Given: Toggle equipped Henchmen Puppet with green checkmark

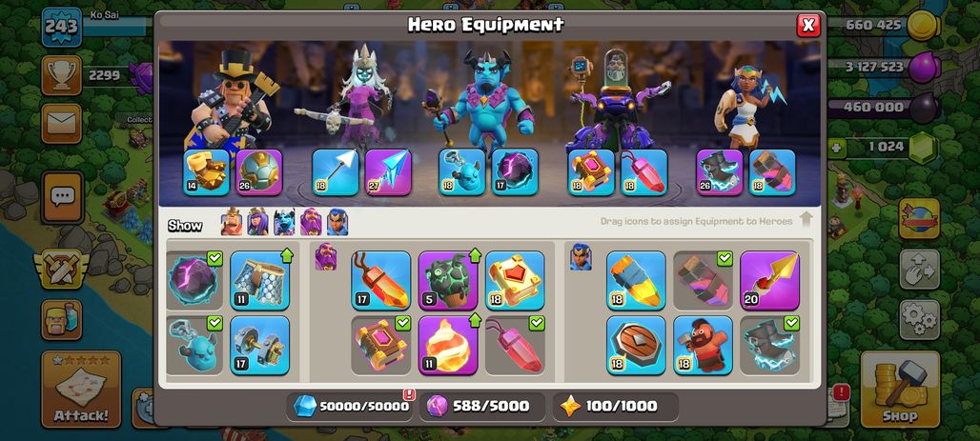Looking at the screenshot, I should pyautogui.click(x=194, y=346).
